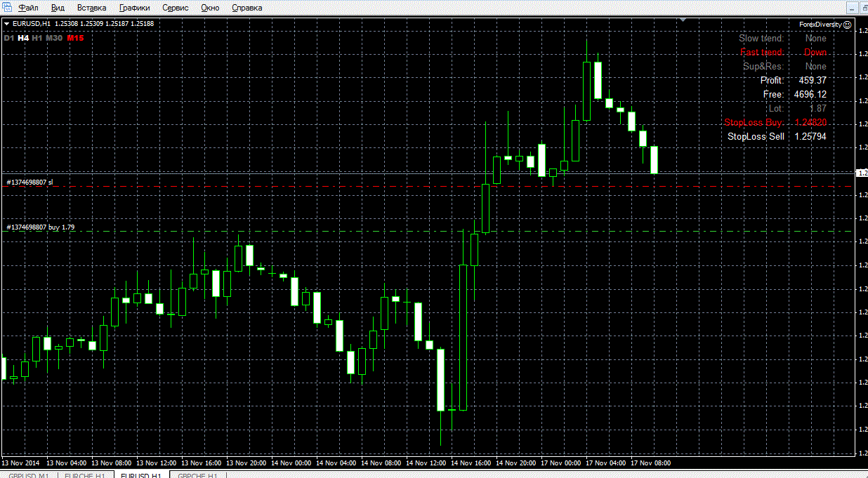Image resolution: width=868 pixels, height=478 pixels.
Task: Click the ForexDiversity smiley face icon
Action: point(847,24)
